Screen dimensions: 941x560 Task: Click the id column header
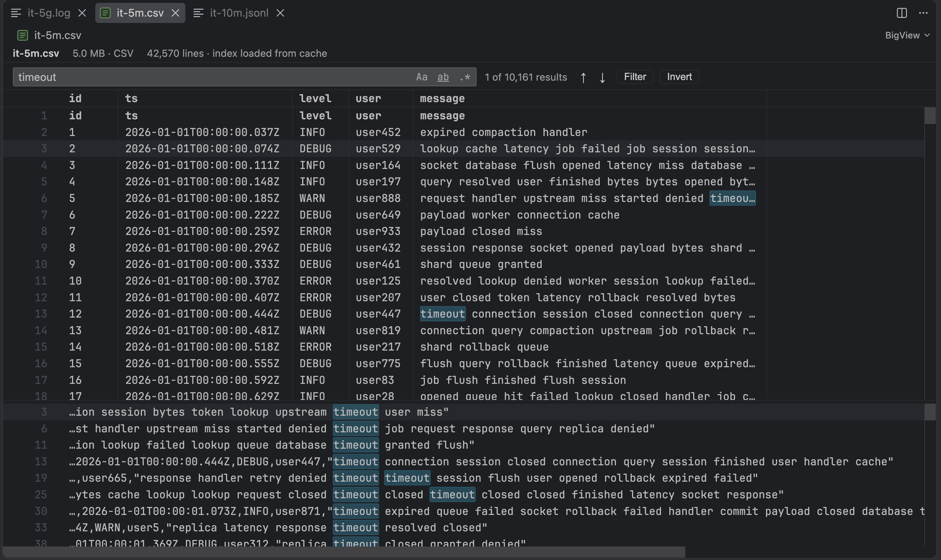coord(75,98)
